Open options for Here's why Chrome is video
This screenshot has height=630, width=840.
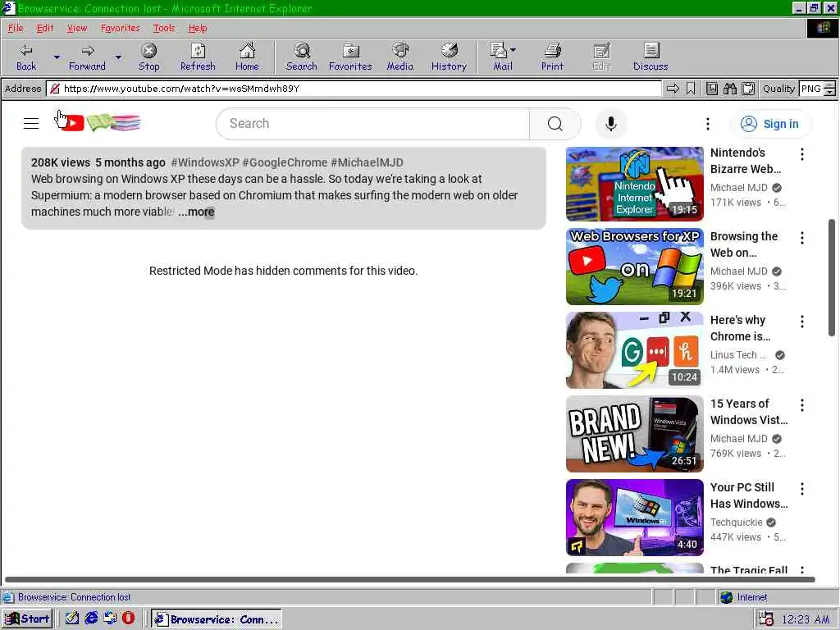coord(802,322)
